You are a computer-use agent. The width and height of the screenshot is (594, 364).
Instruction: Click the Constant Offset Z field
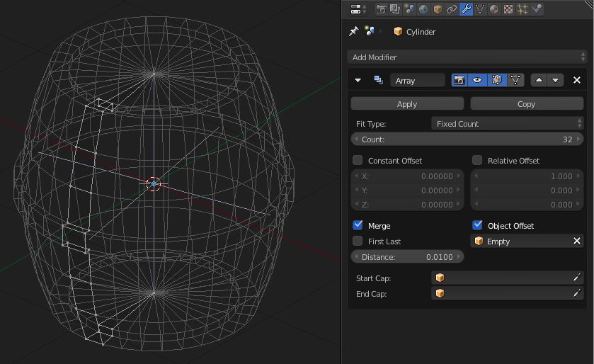point(407,205)
